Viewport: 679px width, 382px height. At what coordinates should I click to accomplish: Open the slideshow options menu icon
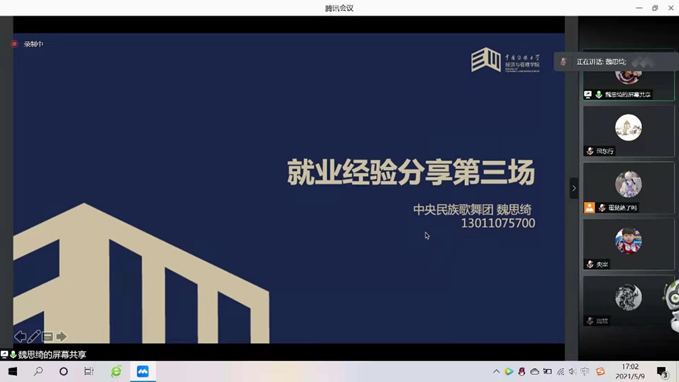(x=48, y=337)
